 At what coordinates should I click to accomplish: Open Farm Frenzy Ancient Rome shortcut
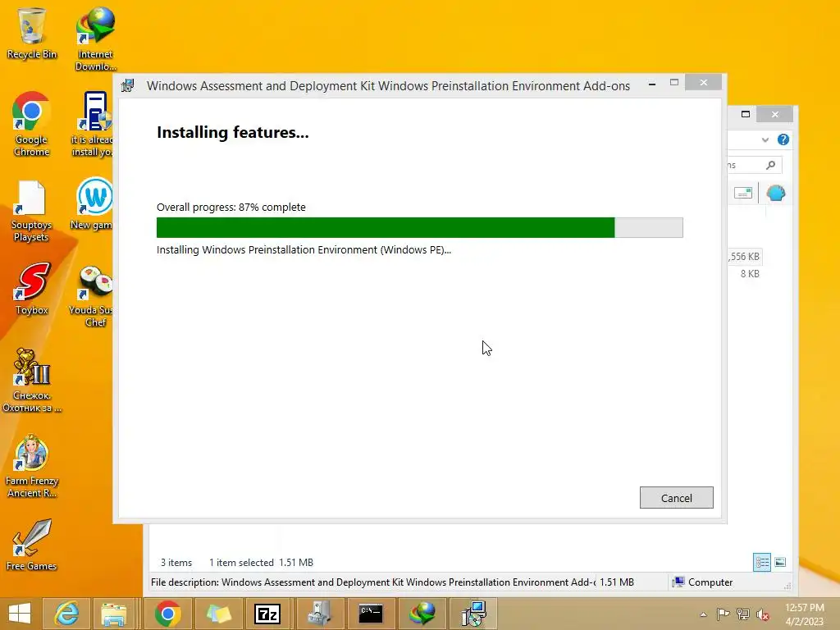tap(32, 467)
